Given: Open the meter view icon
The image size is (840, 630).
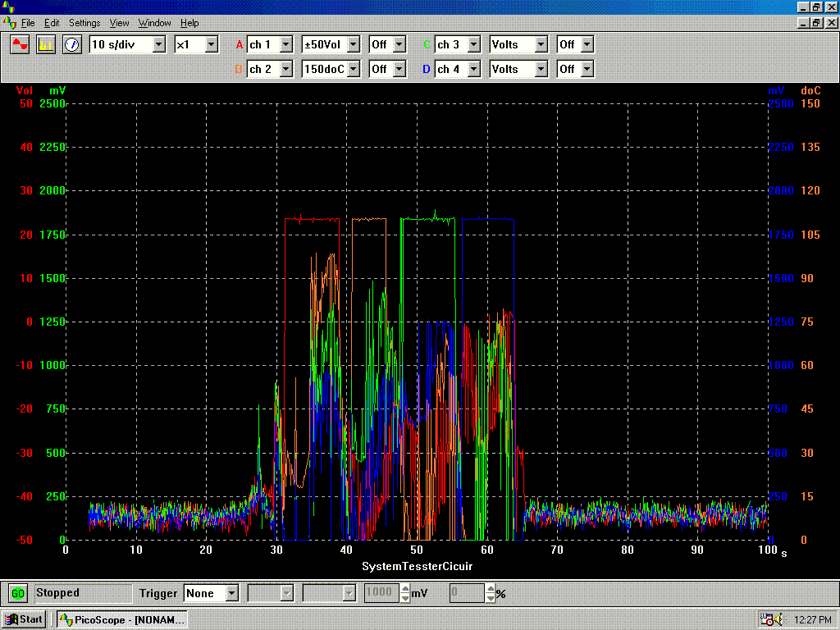Looking at the screenshot, I should click(72, 44).
